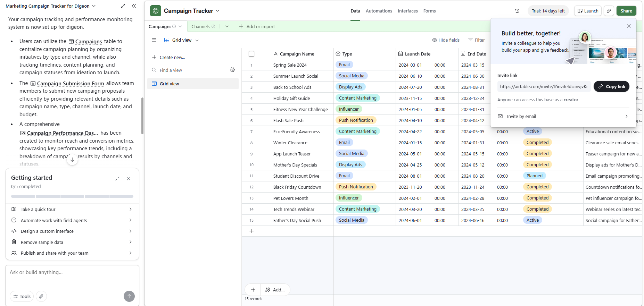Screen dimensions: 644x306
Task: Click the Type field select icon
Action: click(338, 54)
